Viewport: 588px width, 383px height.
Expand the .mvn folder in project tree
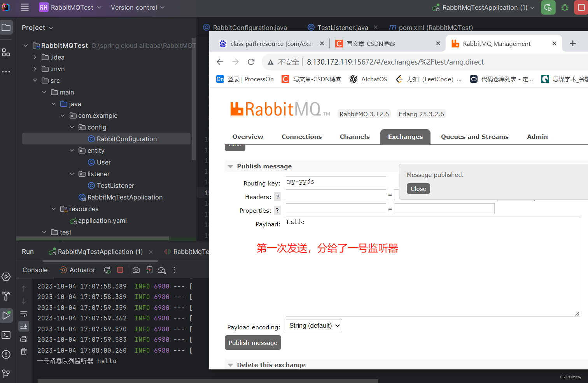(35, 69)
